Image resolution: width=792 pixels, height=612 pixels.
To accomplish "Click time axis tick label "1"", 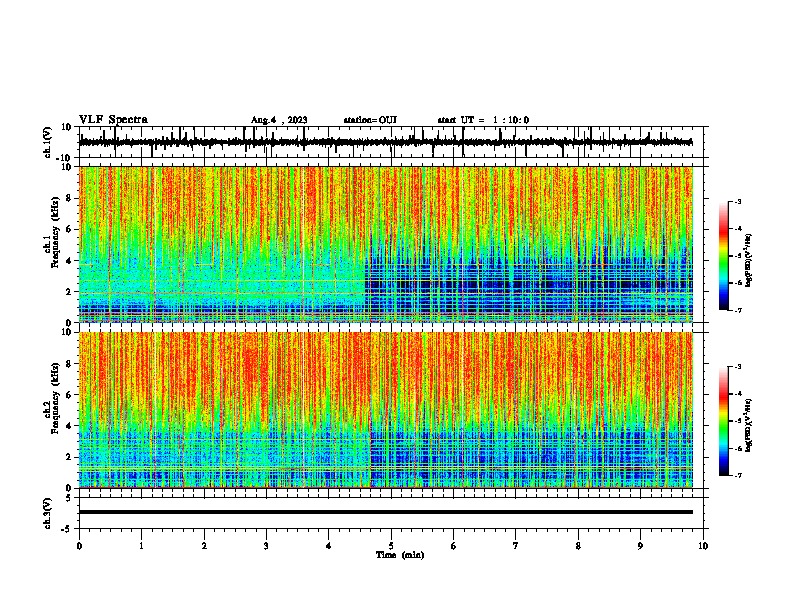I will pos(141,546).
